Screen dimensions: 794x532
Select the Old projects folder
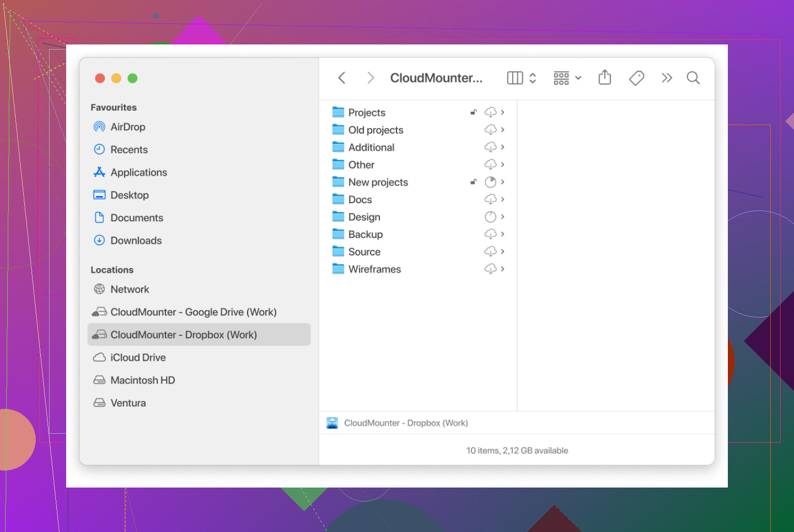coord(418,130)
